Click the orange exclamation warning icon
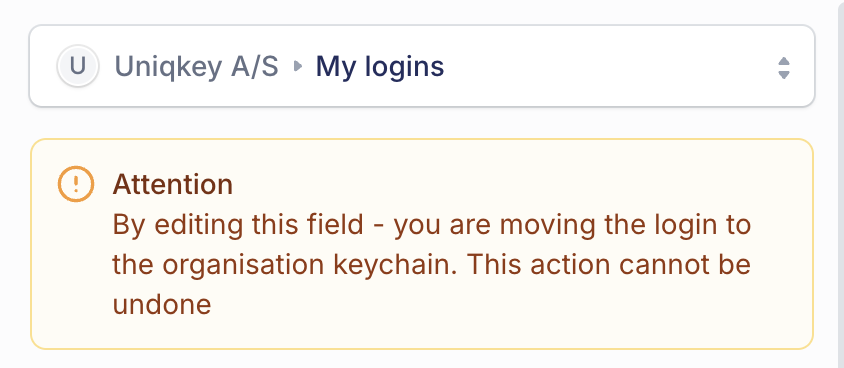The height and width of the screenshot is (368, 844). [76, 184]
